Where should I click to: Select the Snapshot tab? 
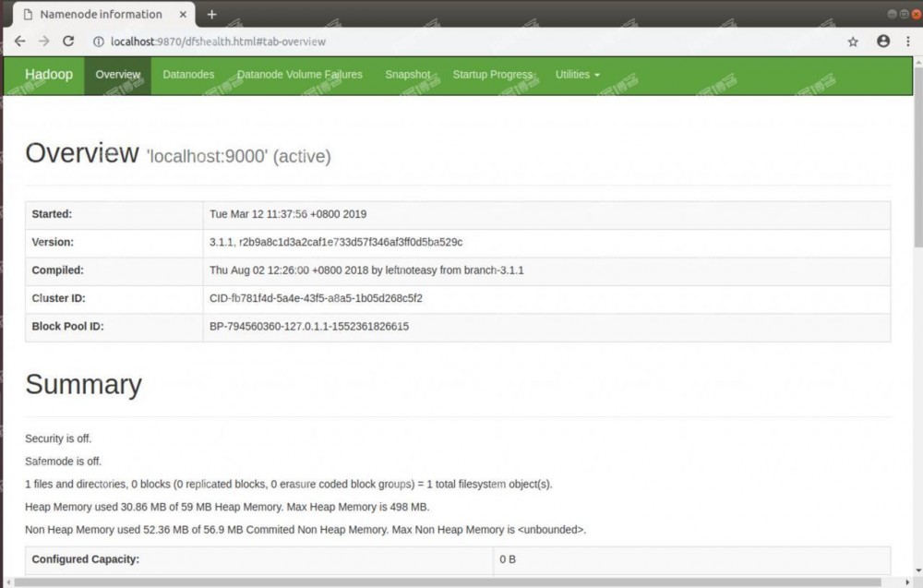coord(407,75)
